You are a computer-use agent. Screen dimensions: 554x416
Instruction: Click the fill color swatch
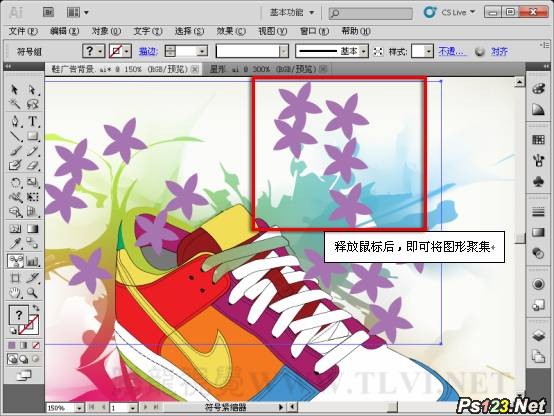tap(18, 315)
